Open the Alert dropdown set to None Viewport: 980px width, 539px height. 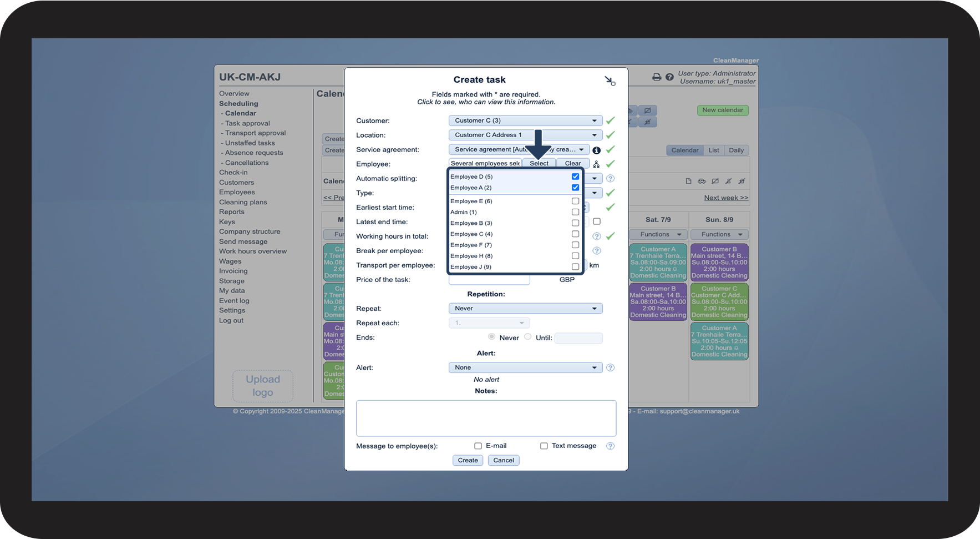pos(525,367)
